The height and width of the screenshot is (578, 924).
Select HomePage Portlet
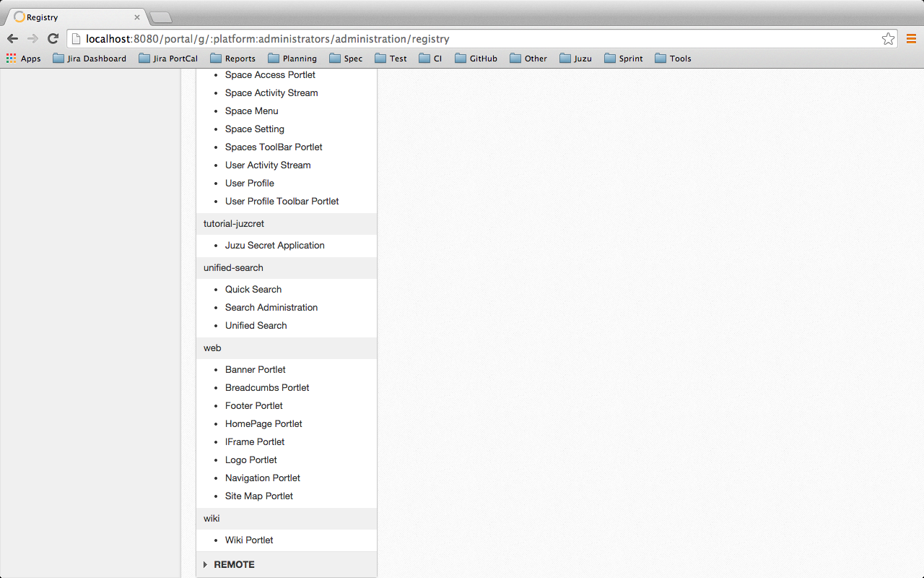tap(263, 424)
